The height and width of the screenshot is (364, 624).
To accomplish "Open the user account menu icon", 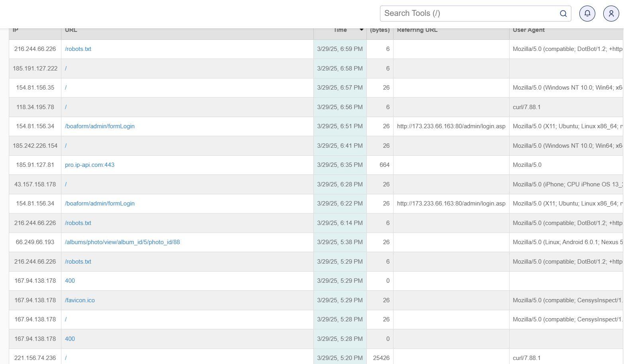I will coord(611,14).
